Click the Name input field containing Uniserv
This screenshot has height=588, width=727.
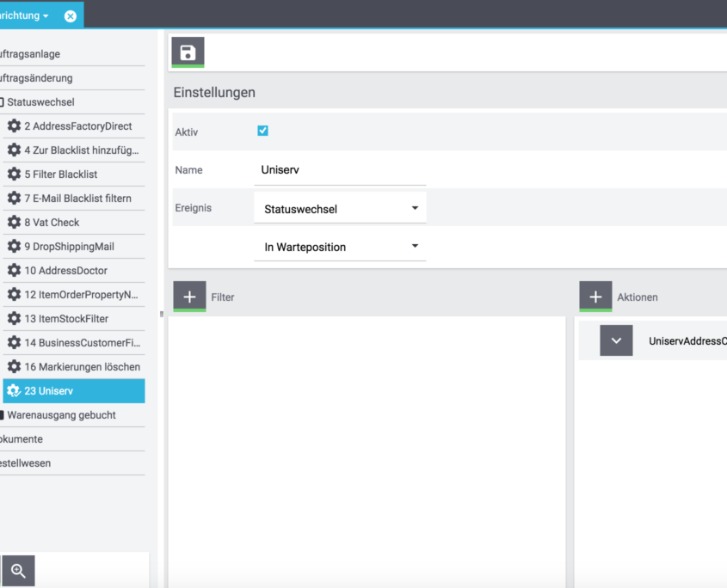(340, 170)
